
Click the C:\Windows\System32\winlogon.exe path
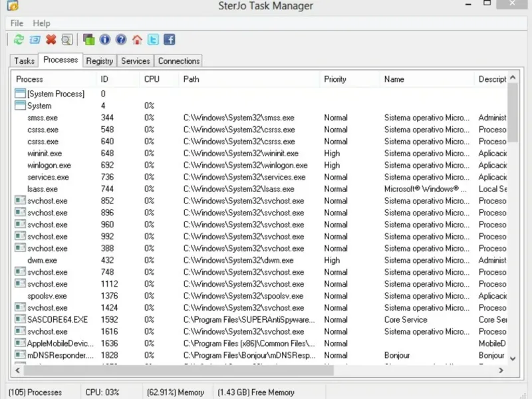[x=245, y=165]
